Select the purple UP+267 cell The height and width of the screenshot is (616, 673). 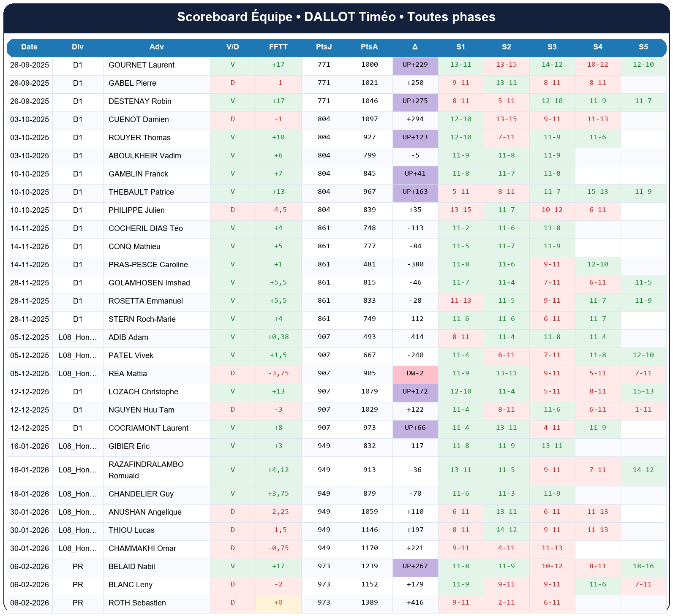coord(415,567)
